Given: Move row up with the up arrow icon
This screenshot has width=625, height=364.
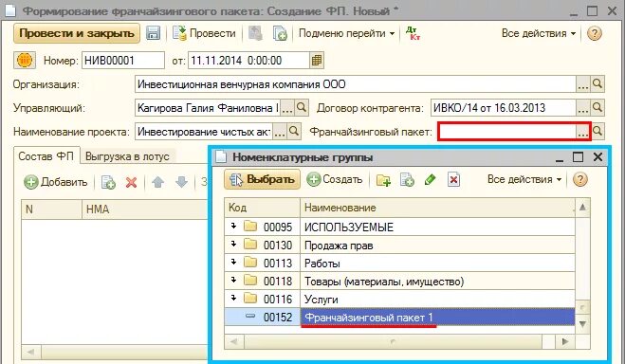Looking at the screenshot, I should click(157, 182).
